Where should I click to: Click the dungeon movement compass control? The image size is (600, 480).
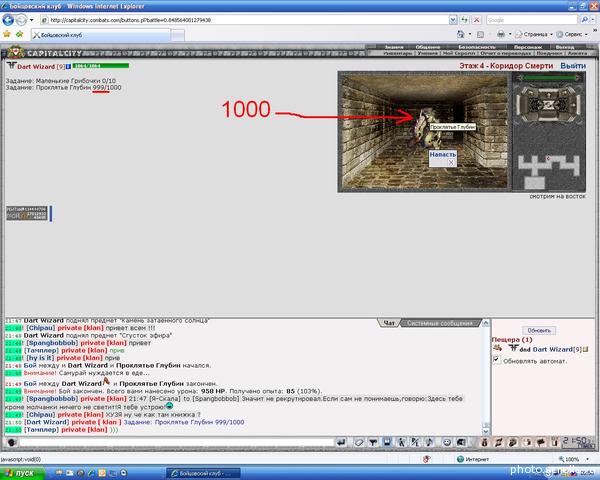click(548, 103)
